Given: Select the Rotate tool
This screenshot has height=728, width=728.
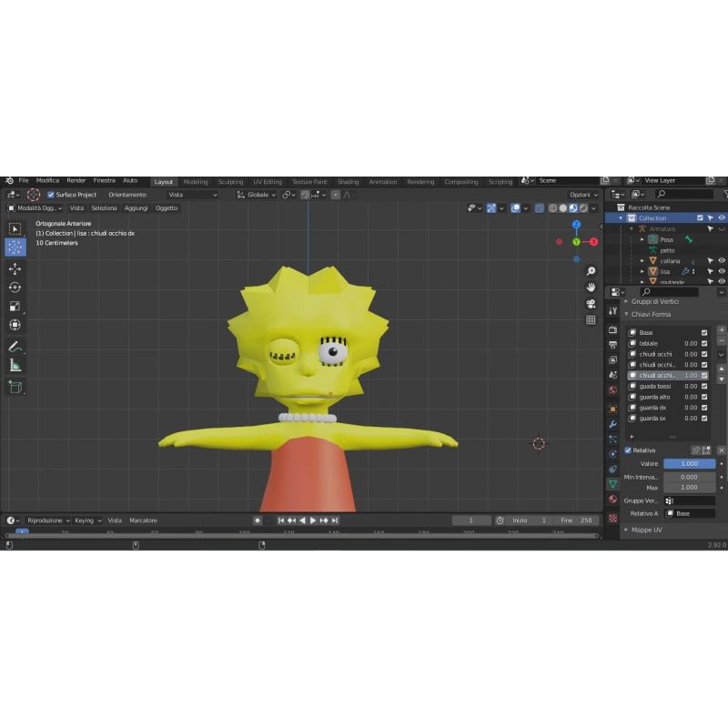Looking at the screenshot, I should tap(15, 288).
